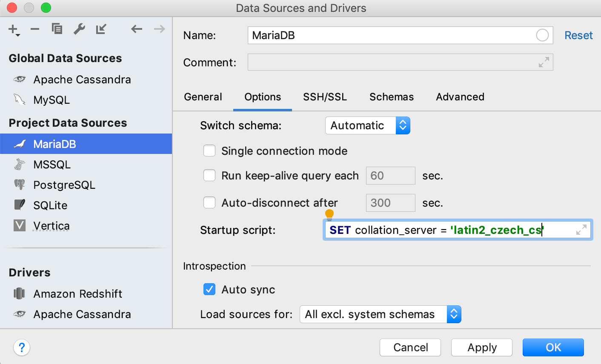Expand the Startup script editor
601x364 pixels.
click(x=581, y=230)
